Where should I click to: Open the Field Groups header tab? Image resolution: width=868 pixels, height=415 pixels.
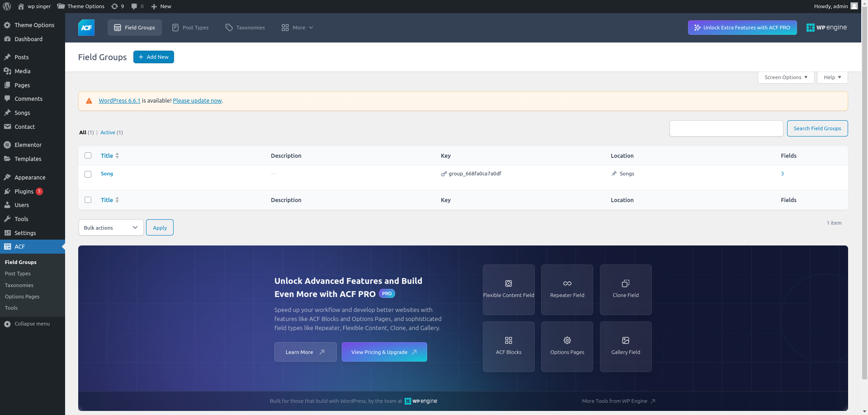(x=134, y=28)
